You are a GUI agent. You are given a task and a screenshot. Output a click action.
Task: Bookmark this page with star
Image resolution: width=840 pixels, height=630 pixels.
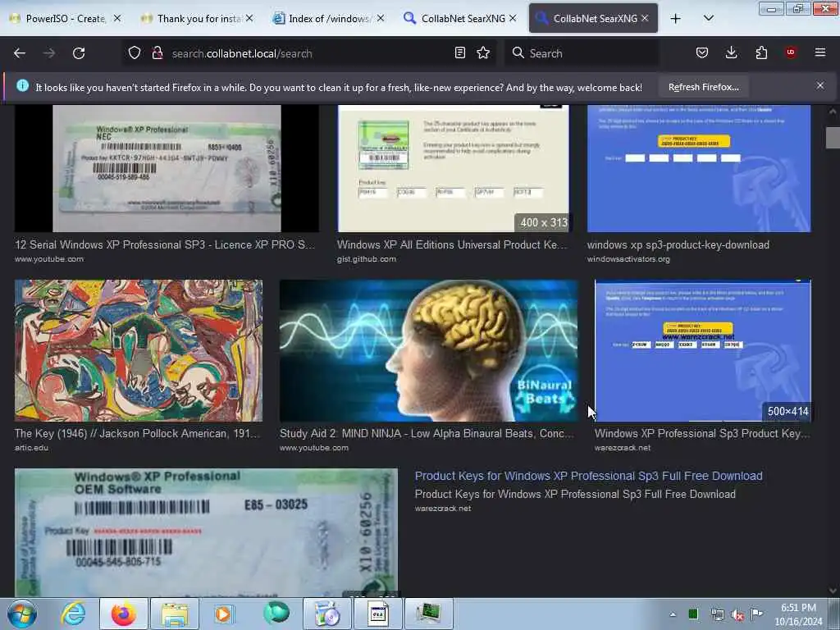coord(483,52)
